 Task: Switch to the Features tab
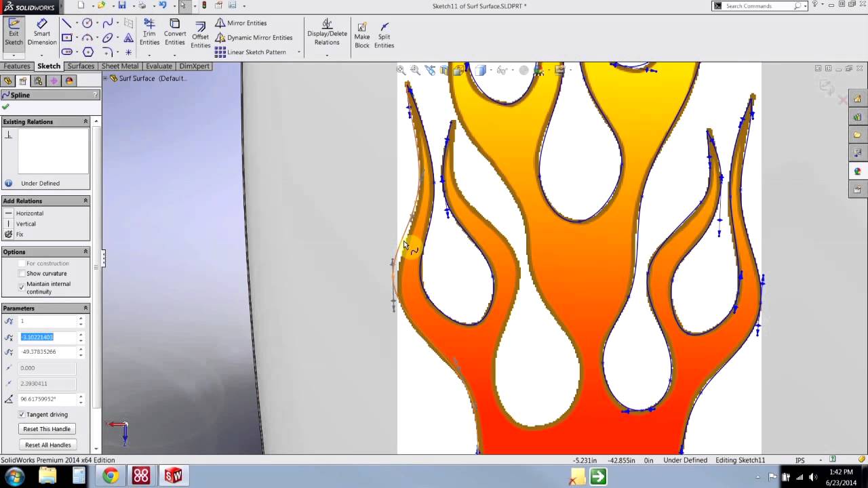pos(16,66)
